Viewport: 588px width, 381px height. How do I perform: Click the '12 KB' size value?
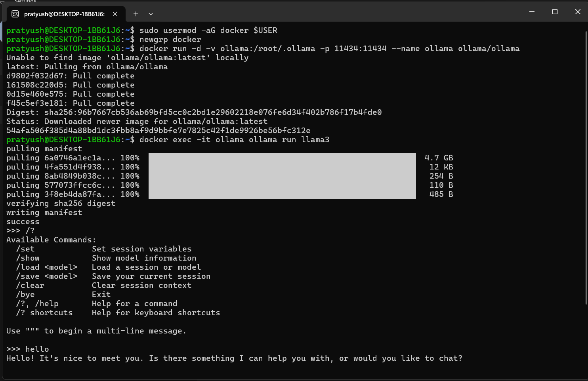(x=441, y=167)
